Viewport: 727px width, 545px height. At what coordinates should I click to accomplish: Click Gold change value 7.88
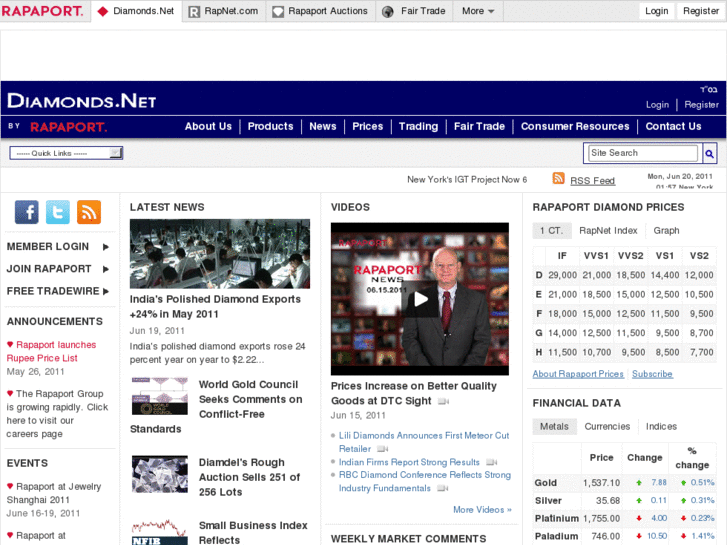pyautogui.click(x=658, y=483)
